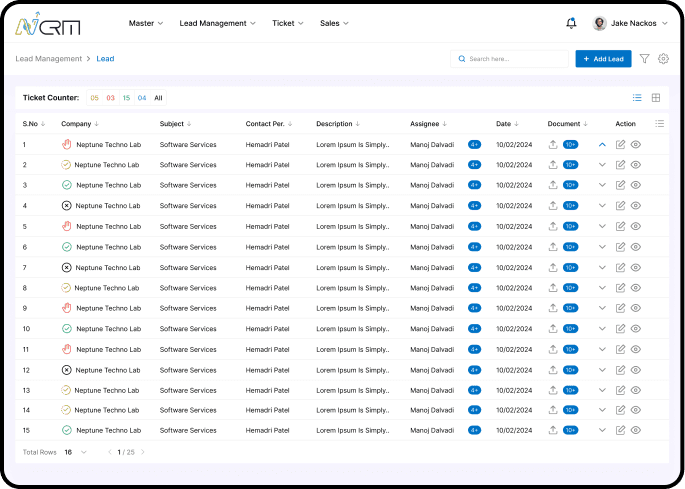Click the upload document icon in row 5
This screenshot has height=489, width=685.
point(553,226)
